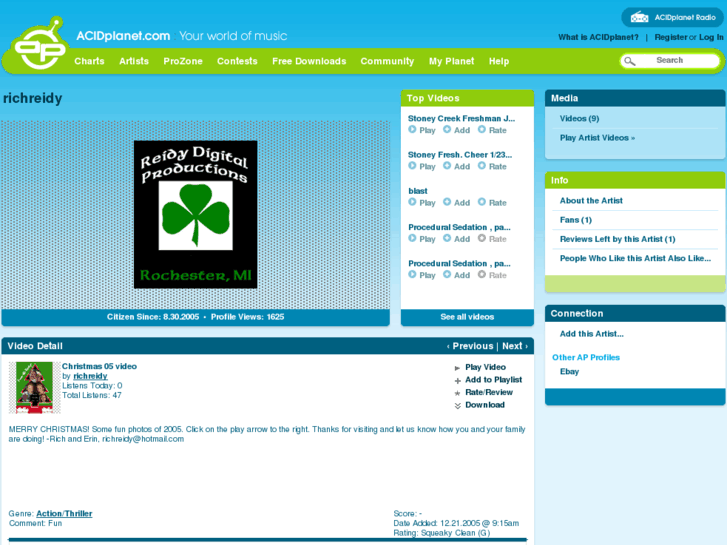
Task: Open the Community menu
Action: click(388, 61)
